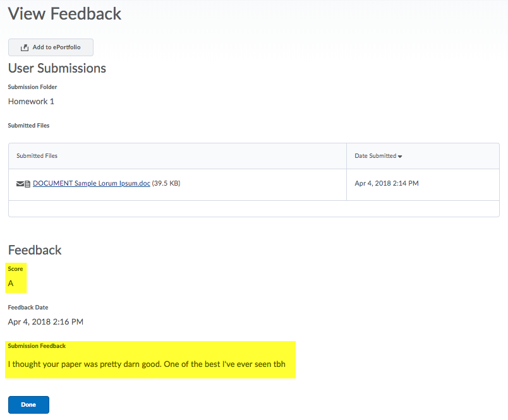Click the Submitted Files column header

[37, 155]
